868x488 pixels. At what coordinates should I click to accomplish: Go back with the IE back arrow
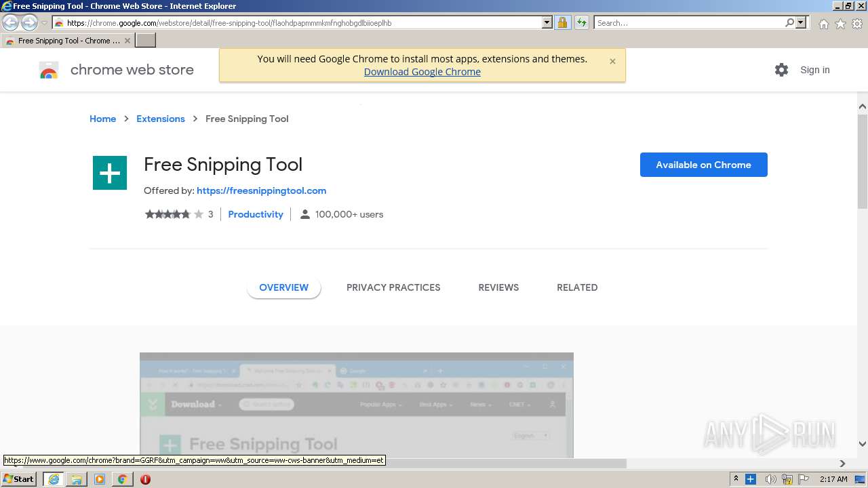(x=10, y=22)
